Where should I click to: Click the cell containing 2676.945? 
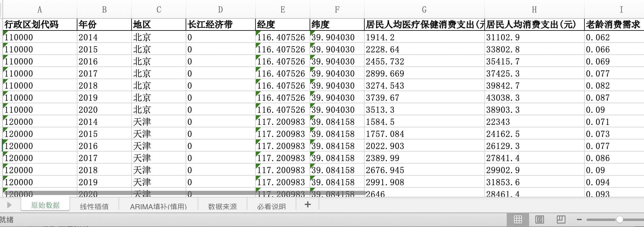pos(424,170)
